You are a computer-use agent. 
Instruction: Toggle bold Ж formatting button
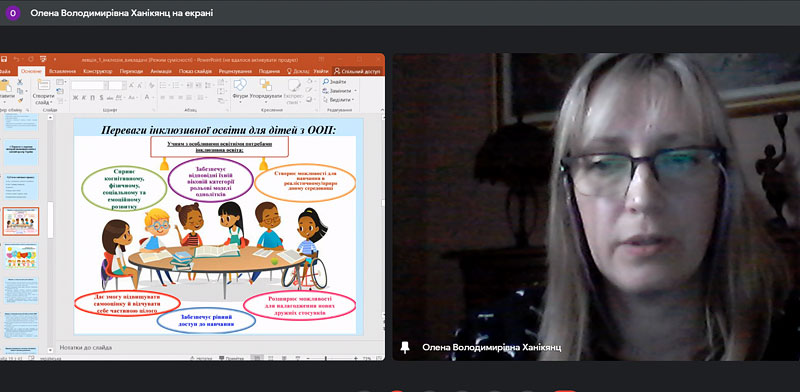tap(76, 97)
